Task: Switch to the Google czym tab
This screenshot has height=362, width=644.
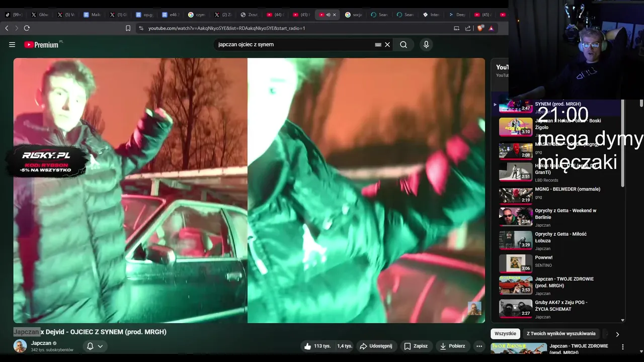Action: [197, 15]
